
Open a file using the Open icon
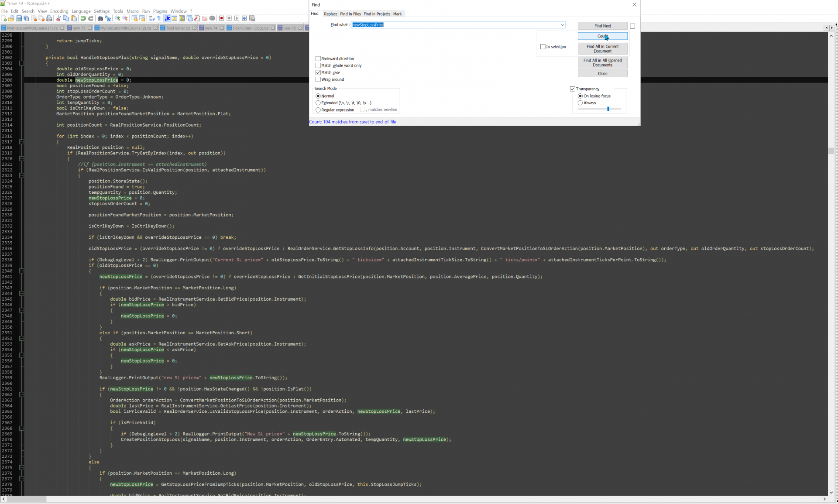coord(12,18)
